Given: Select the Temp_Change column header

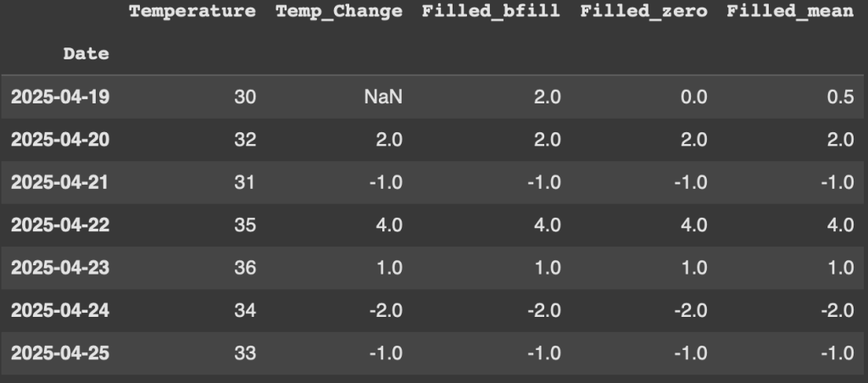Looking at the screenshot, I should (x=338, y=12).
